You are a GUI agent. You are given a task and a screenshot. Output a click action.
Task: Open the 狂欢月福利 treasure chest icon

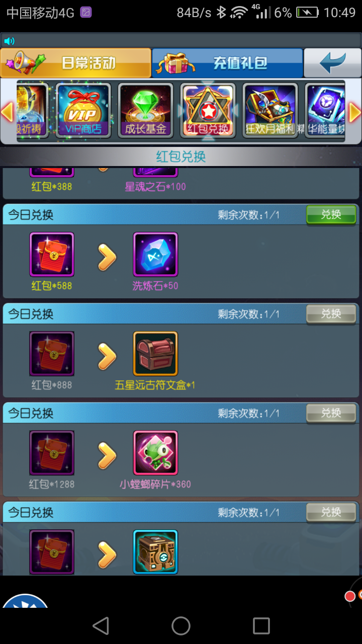pyautogui.click(x=270, y=110)
